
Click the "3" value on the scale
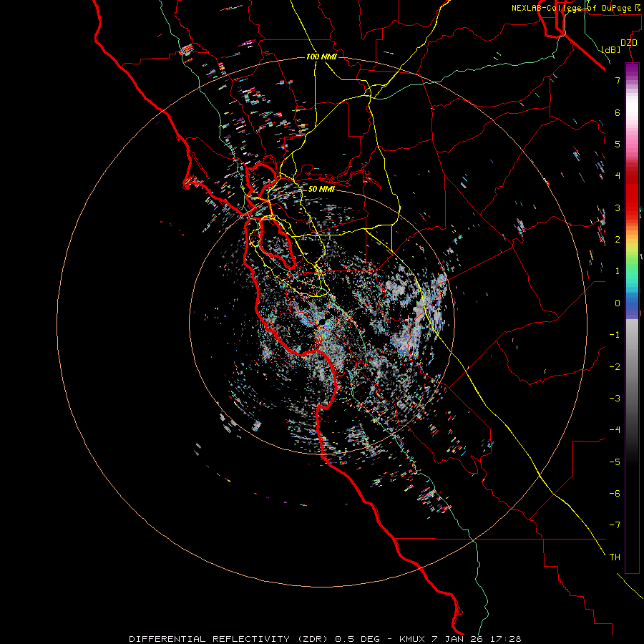tap(618, 208)
